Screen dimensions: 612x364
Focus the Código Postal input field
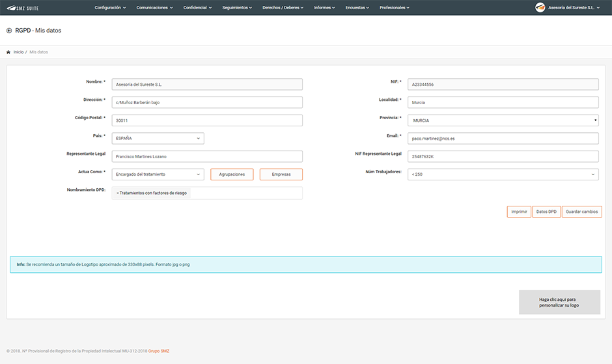click(x=207, y=120)
